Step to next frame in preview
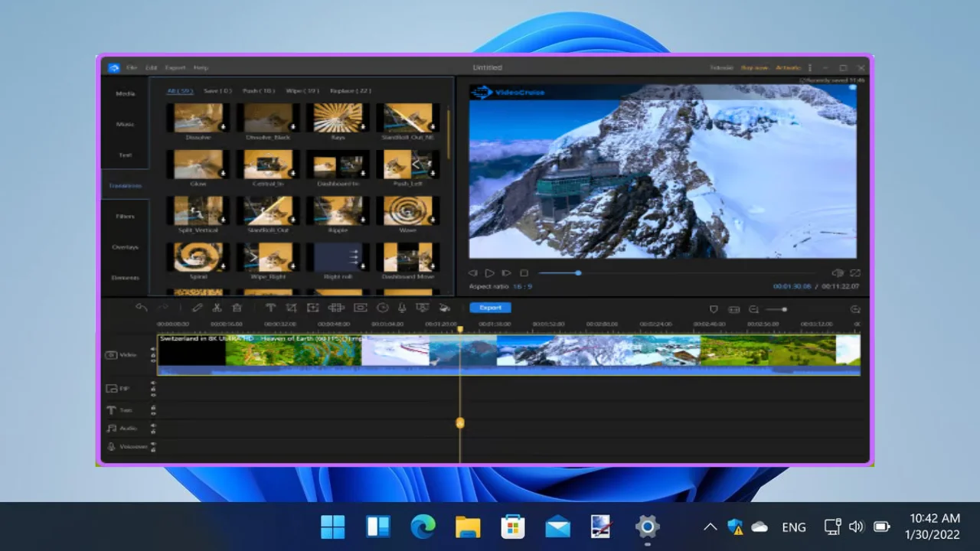 coord(506,273)
